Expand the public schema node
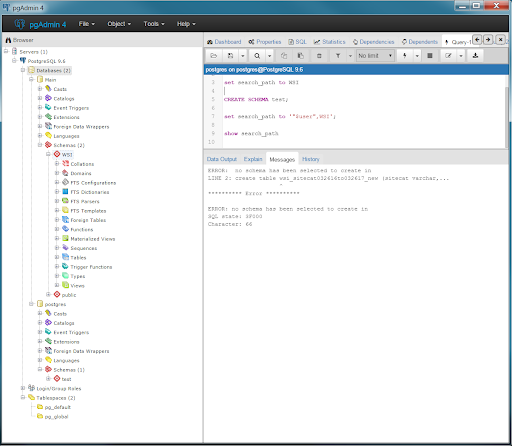Screen dimensions: 512x446 [48, 295]
